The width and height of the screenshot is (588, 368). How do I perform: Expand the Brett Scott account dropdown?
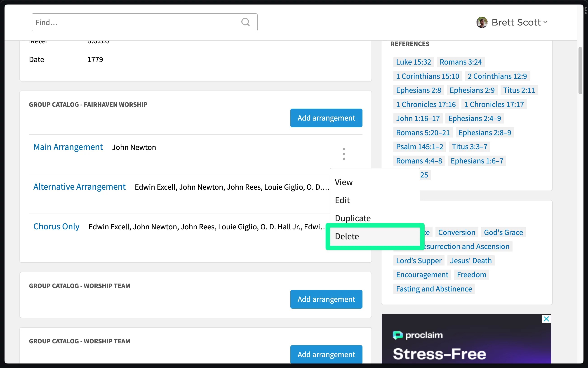click(545, 22)
